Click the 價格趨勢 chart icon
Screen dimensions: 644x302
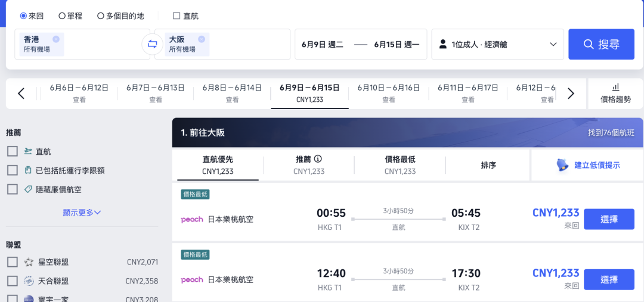pos(615,87)
